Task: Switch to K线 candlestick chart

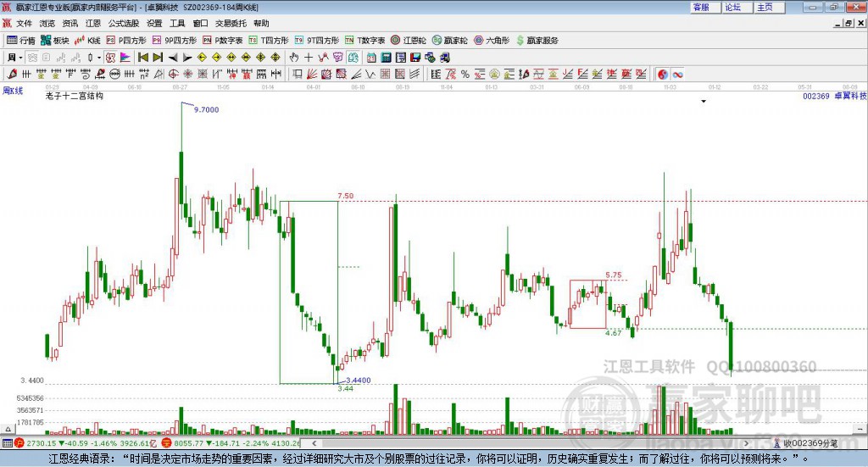Action: (87, 41)
